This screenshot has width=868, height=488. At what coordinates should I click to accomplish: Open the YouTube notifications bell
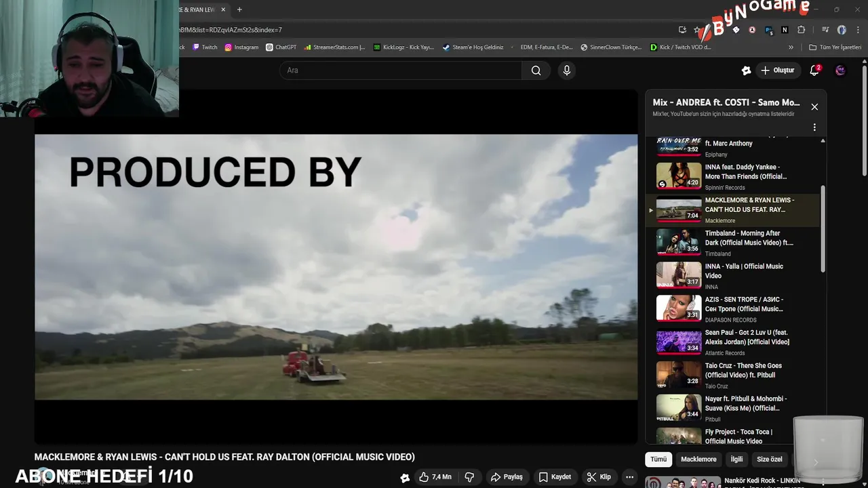pos(814,70)
